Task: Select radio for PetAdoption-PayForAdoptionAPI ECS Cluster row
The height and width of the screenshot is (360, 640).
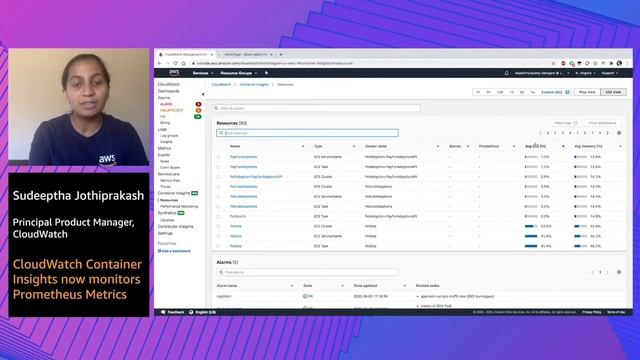Action: (218, 177)
